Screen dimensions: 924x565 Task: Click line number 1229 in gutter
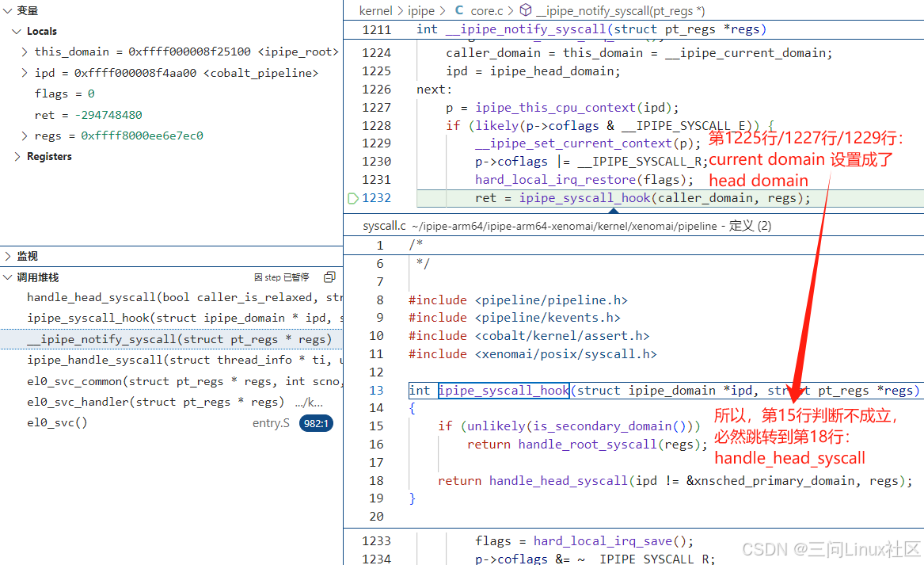coord(377,143)
